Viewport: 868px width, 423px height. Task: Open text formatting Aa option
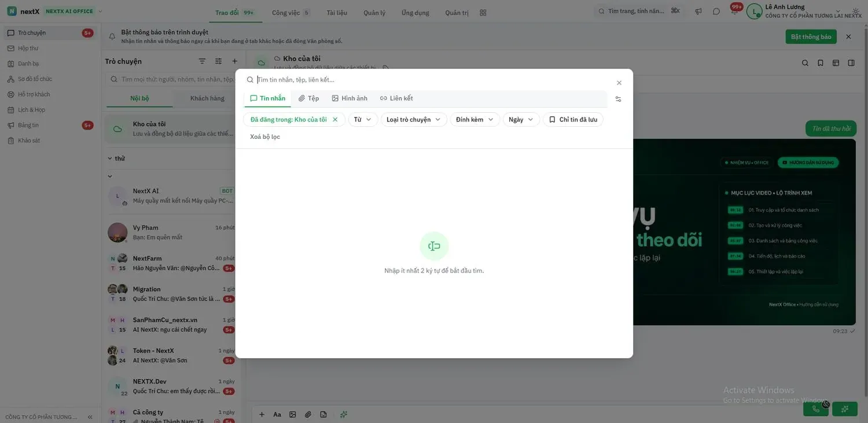tap(277, 414)
